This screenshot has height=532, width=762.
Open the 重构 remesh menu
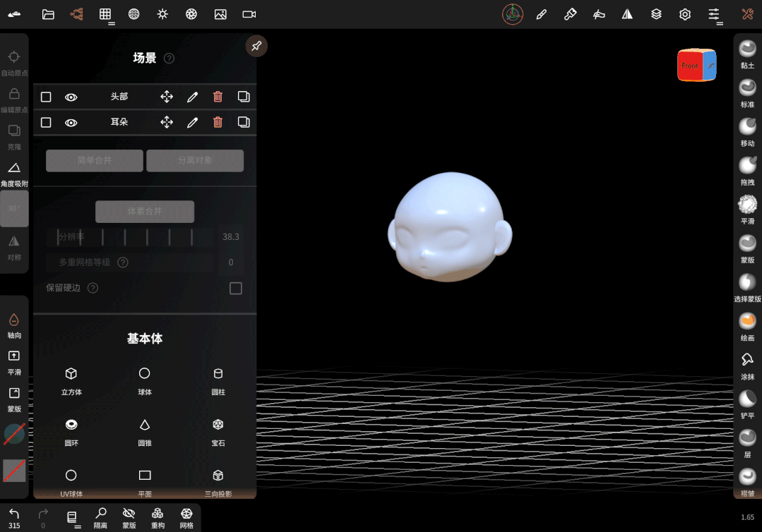pyautogui.click(x=158, y=518)
